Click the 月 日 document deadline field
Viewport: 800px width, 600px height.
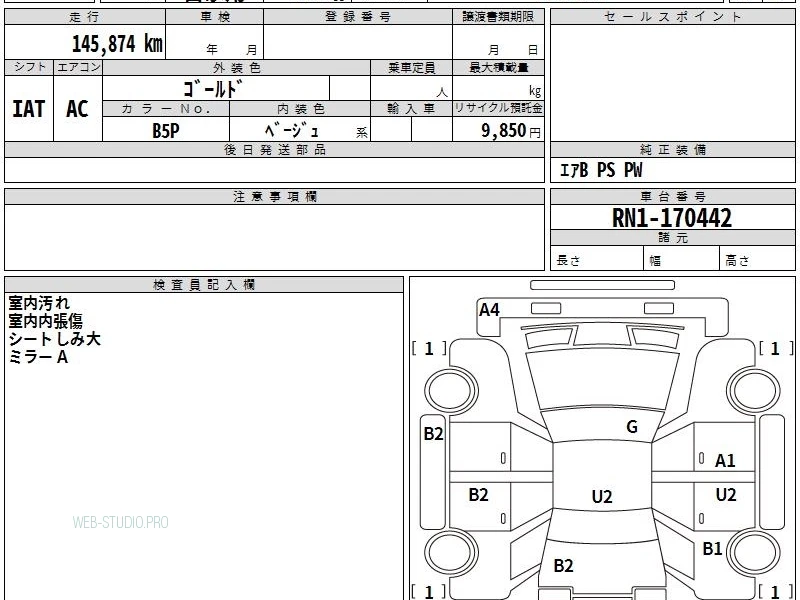click(498, 42)
